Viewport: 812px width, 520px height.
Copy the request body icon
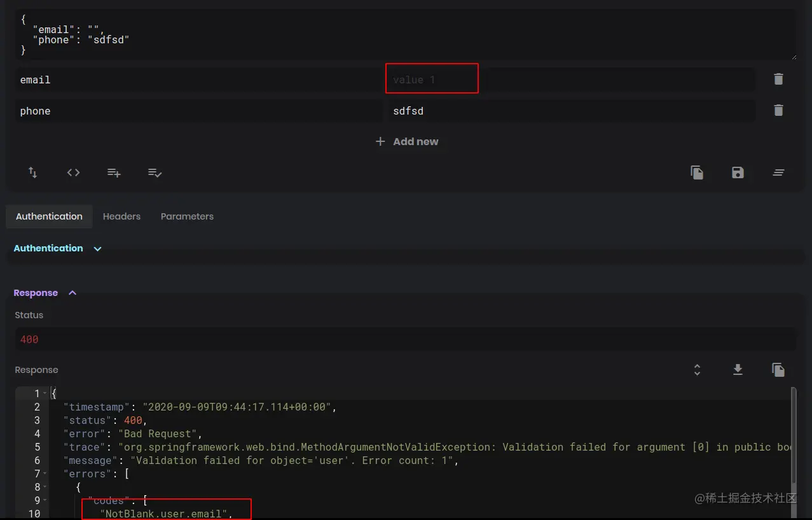pos(697,172)
